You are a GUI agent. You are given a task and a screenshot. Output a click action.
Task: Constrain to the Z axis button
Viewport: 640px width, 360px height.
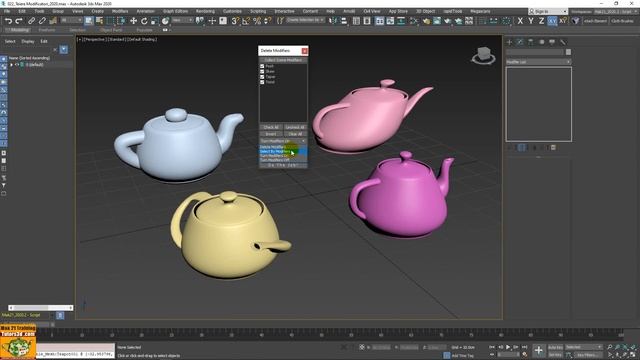pyautogui.click(x=541, y=21)
